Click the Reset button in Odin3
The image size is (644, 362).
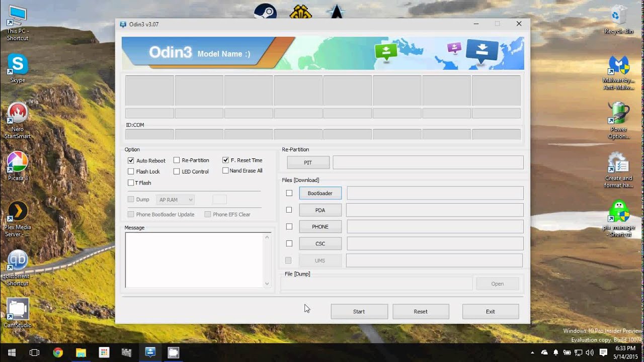(x=421, y=311)
